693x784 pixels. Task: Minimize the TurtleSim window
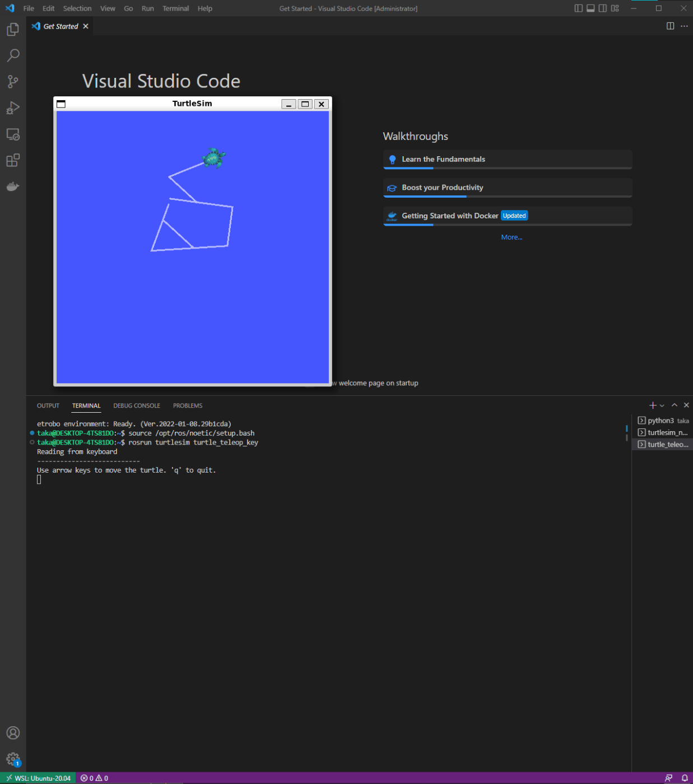pyautogui.click(x=289, y=104)
